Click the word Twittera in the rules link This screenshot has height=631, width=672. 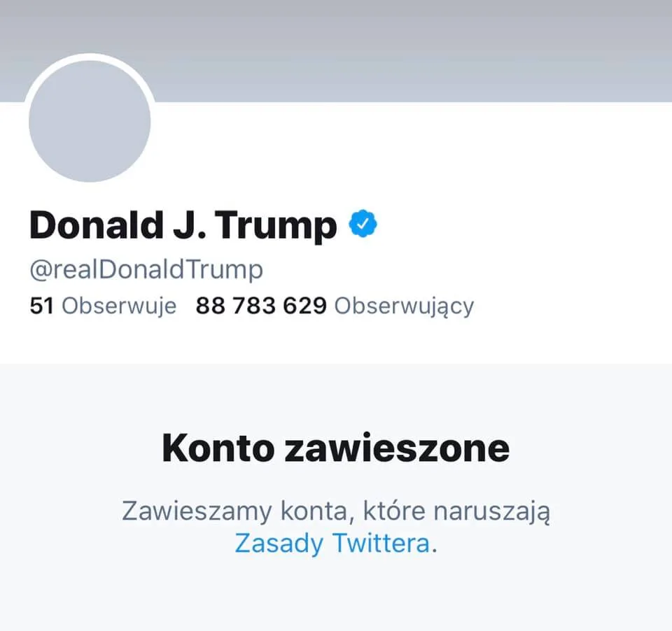(x=380, y=543)
